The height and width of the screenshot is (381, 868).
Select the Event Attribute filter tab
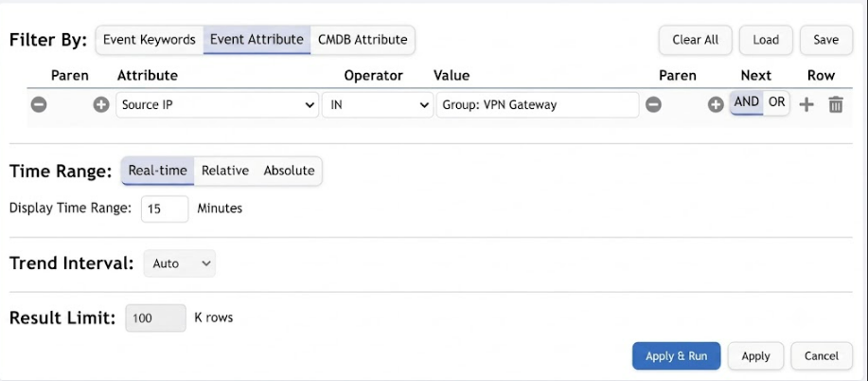[257, 40]
